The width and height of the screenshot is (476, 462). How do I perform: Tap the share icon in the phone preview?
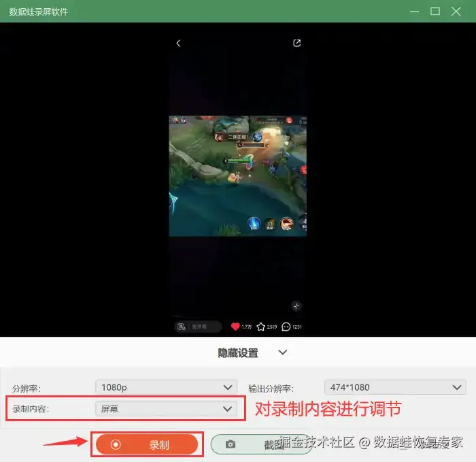tap(297, 43)
